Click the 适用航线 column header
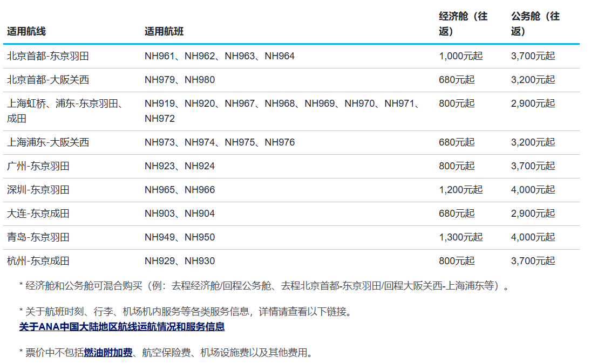This screenshot has width=591, height=364. (x=26, y=31)
